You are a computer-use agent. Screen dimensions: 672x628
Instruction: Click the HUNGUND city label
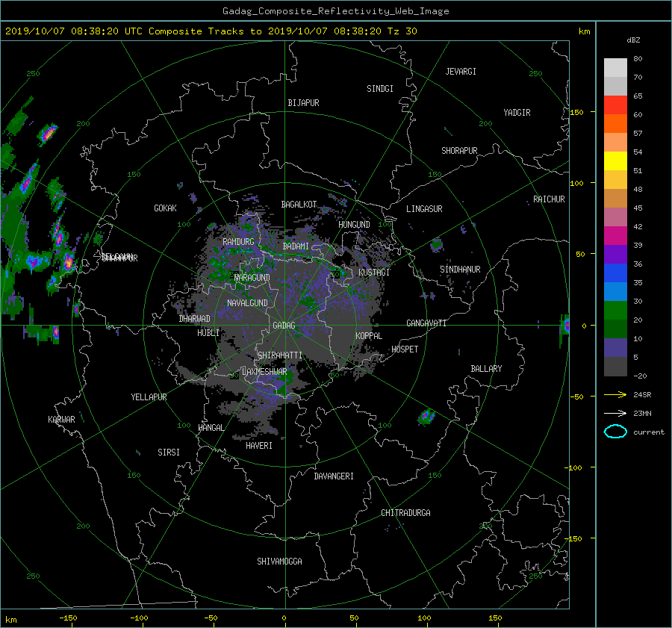[354, 225]
